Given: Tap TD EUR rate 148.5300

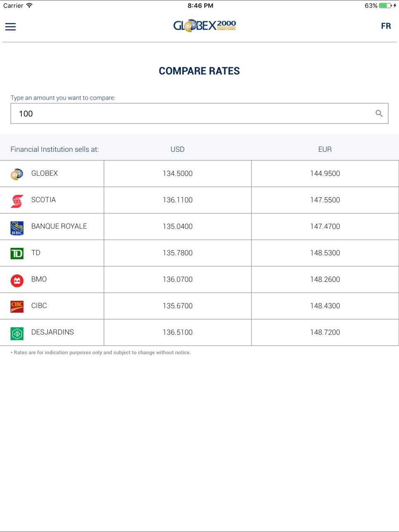Looking at the screenshot, I should 325,253.
